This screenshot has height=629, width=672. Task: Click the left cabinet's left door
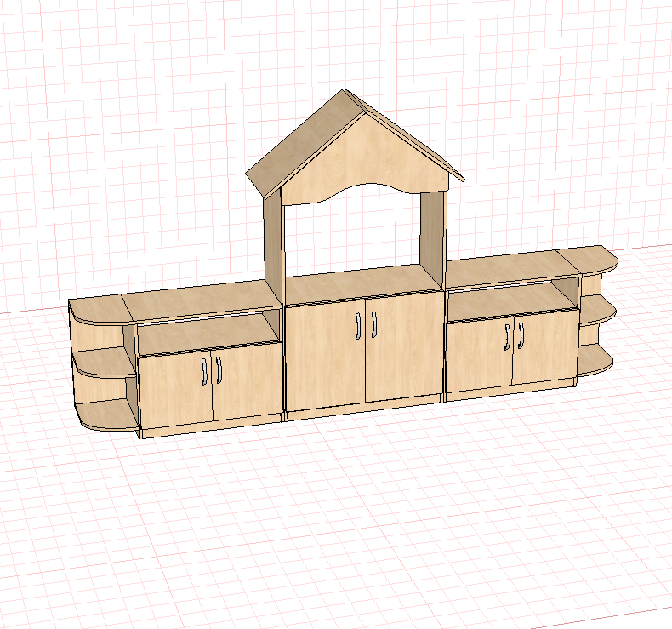click(176, 390)
